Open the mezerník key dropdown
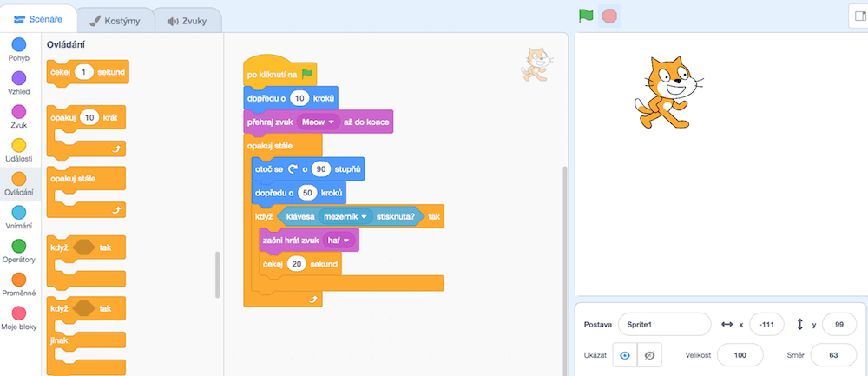This screenshot has width=868, height=376. tap(345, 216)
